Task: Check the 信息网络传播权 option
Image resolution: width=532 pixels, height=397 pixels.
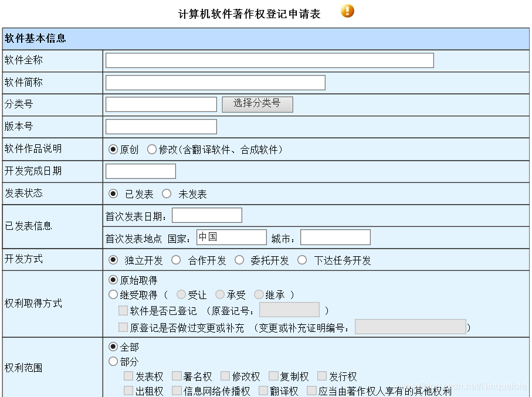Action: click(x=177, y=391)
